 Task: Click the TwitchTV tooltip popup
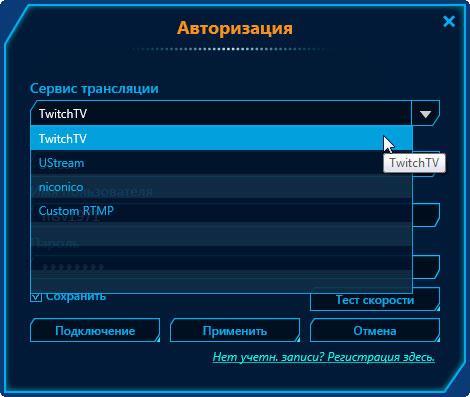click(414, 163)
